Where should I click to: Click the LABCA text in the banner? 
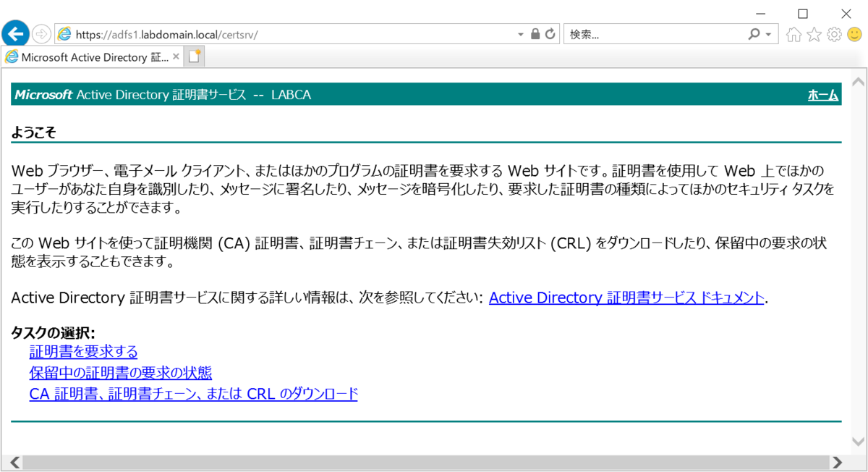coord(291,95)
